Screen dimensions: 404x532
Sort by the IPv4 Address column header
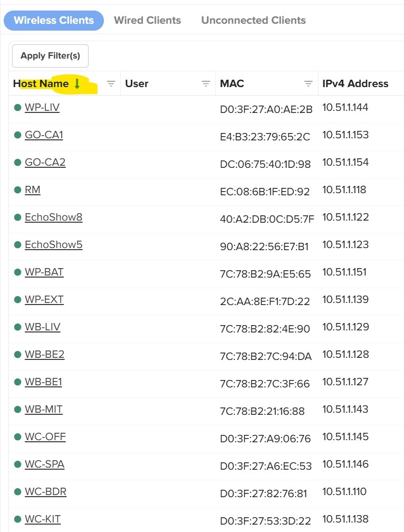[355, 84]
